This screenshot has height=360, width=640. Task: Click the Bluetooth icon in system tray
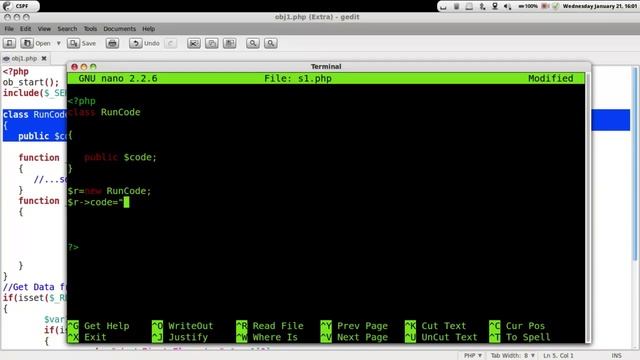tap(482, 6)
